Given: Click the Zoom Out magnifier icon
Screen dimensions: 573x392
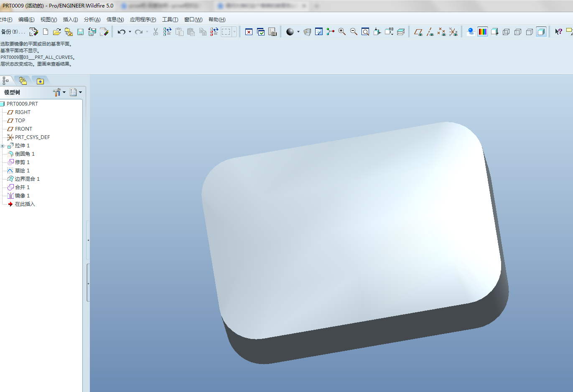Looking at the screenshot, I should coord(354,32).
